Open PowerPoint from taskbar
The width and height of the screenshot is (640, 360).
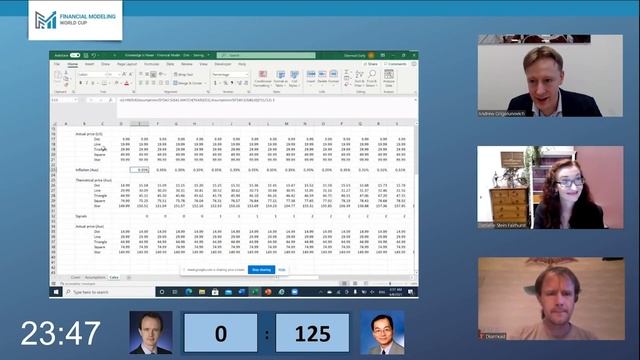coord(268,292)
